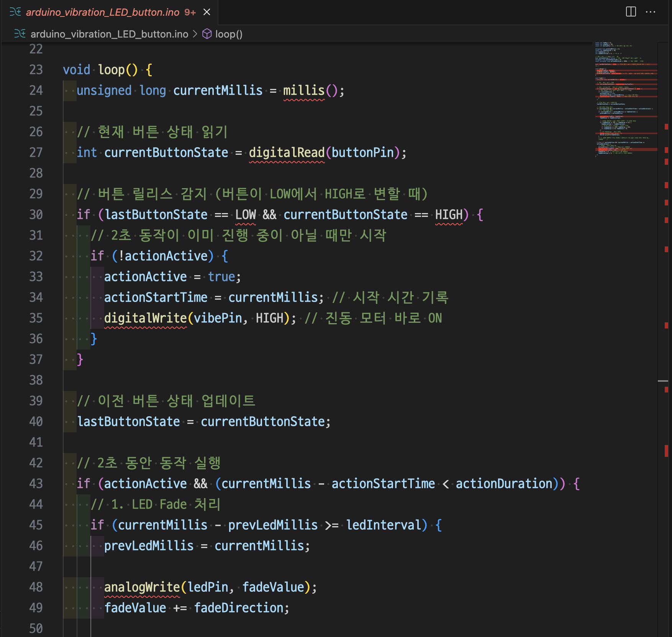The height and width of the screenshot is (637, 672).
Task: Click 'actionStartTime' on line 34
Action: [156, 297]
